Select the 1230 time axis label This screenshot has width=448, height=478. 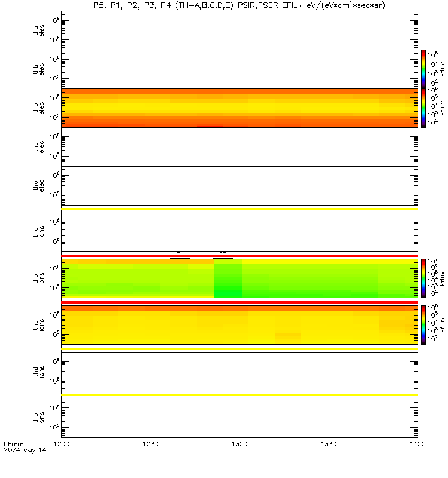151,444
